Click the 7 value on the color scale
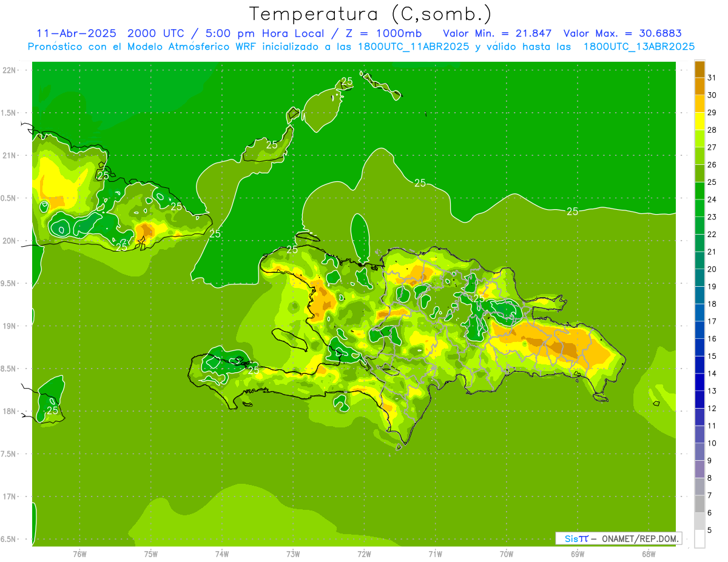728x562 pixels. [x=710, y=495]
